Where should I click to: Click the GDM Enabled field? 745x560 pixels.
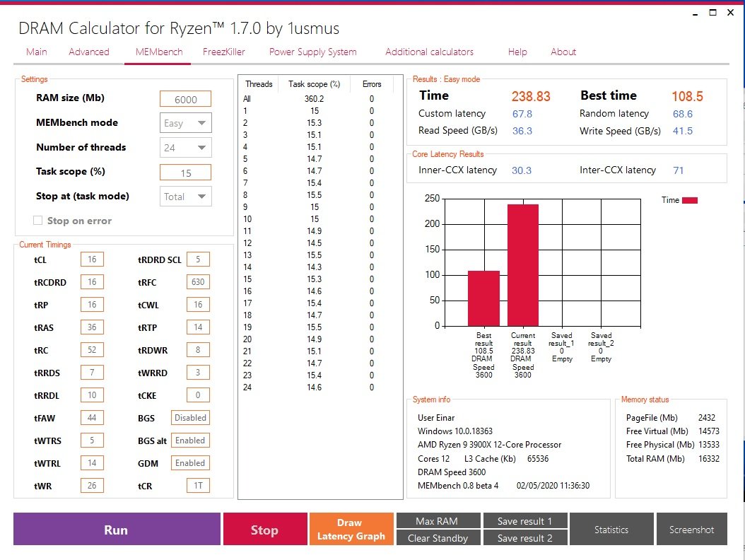(191, 462)
